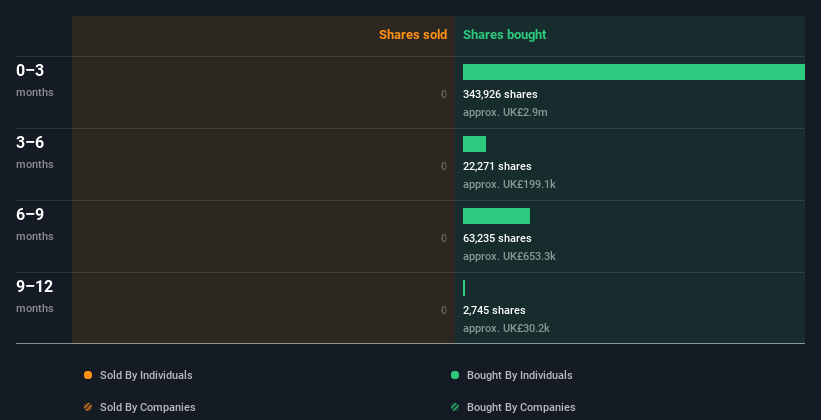Click the 63,235 shares value
This screenshot has height=420, width=821.
pyautogui.click(x=497, y=238)
